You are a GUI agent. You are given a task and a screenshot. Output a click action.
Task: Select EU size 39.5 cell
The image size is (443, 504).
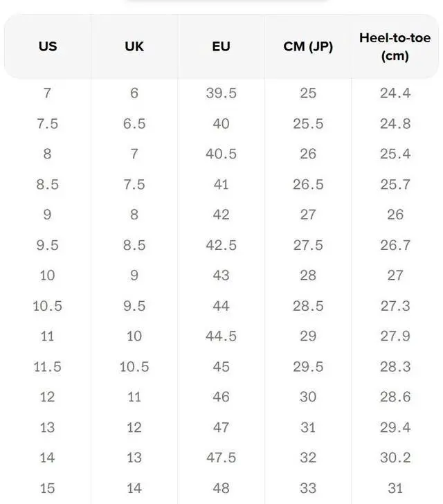point(221,93)
